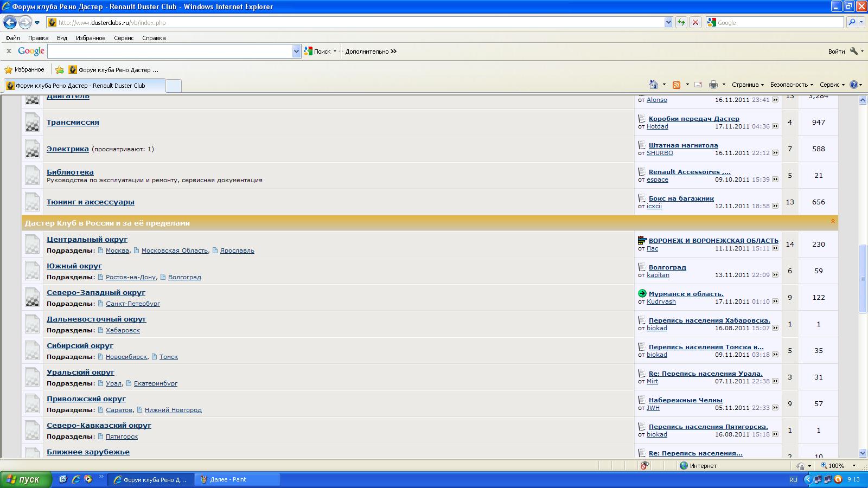Click the search magnifier icon
868x488 pixels.
click(x=852, y=22)
